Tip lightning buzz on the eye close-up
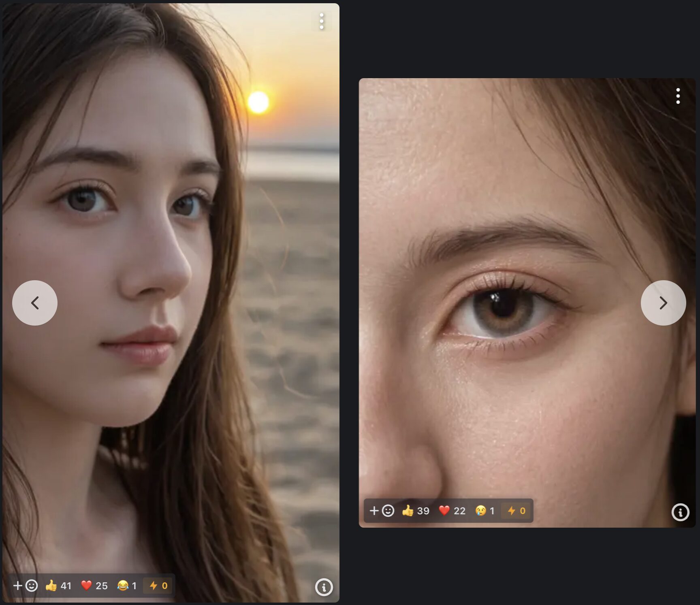 click(516, 511)
